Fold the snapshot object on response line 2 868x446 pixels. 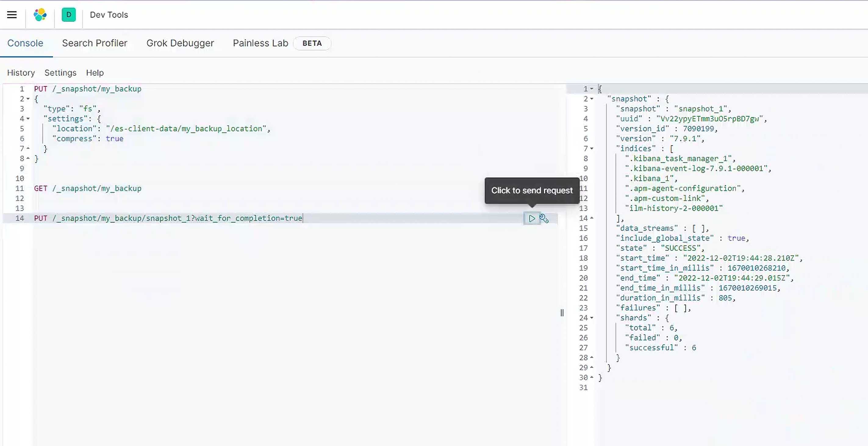(592, 99)
